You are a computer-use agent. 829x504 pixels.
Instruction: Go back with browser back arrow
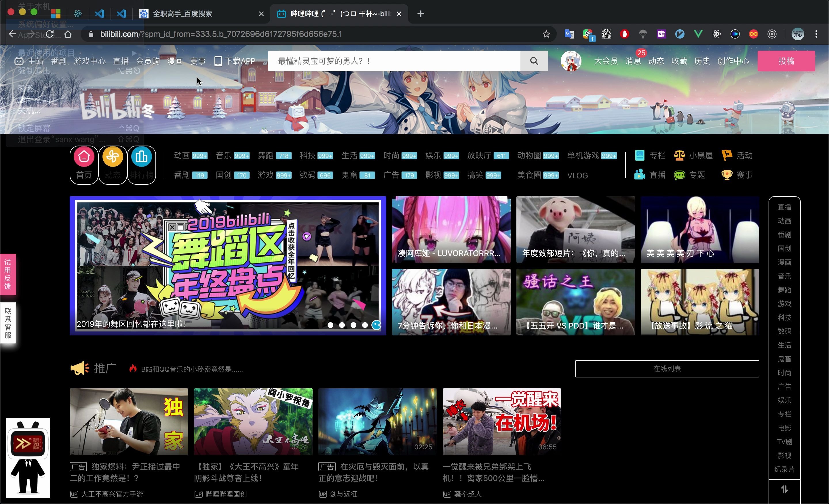point(12,34)
